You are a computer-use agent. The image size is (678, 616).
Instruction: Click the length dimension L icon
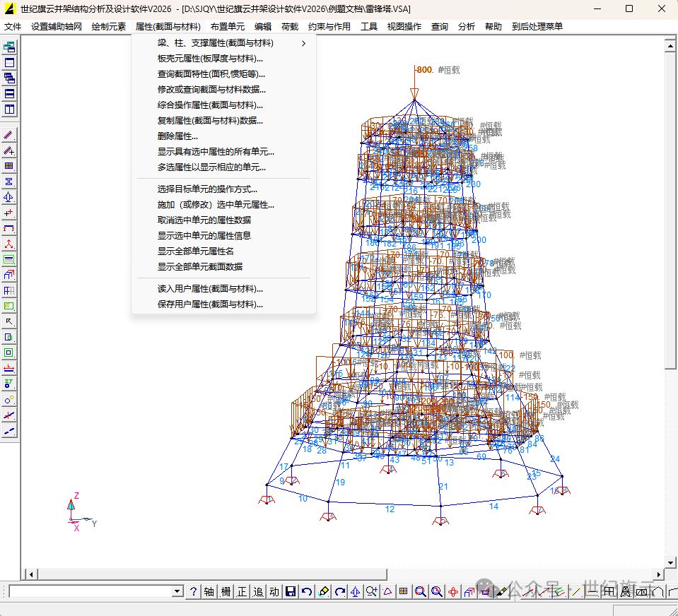[9, 369]
